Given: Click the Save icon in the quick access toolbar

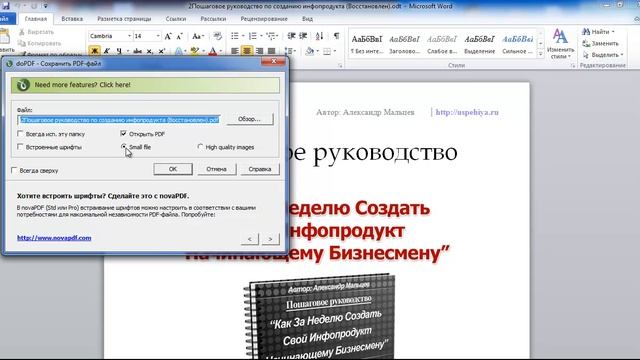Looking at the screenshot, I should click(x=6, y=6).
